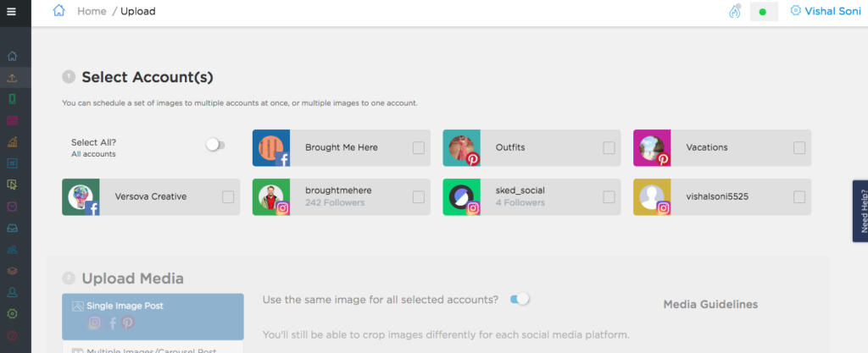Select the Single Image Post tab
This screenshot has width=868, height=353.
point(153,317)
